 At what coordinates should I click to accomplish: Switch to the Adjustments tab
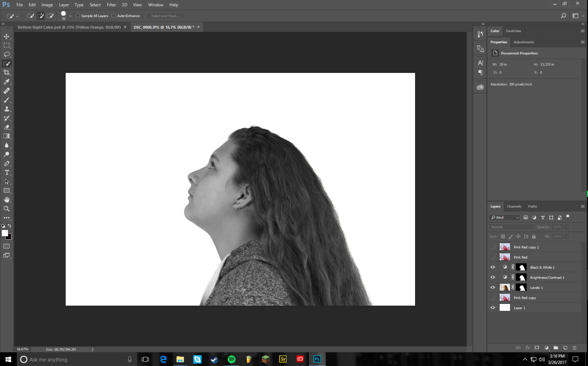tap(524, 42)
